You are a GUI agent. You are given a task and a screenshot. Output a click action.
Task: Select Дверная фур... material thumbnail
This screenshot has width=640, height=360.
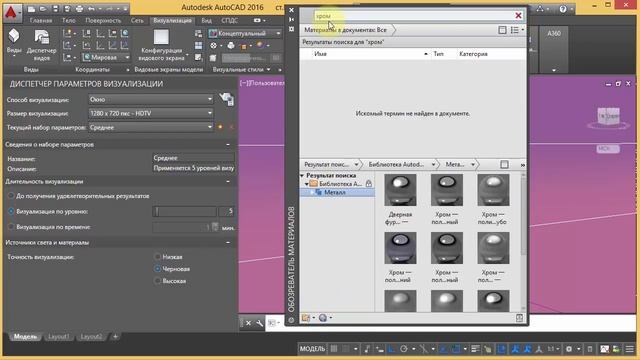400,190
